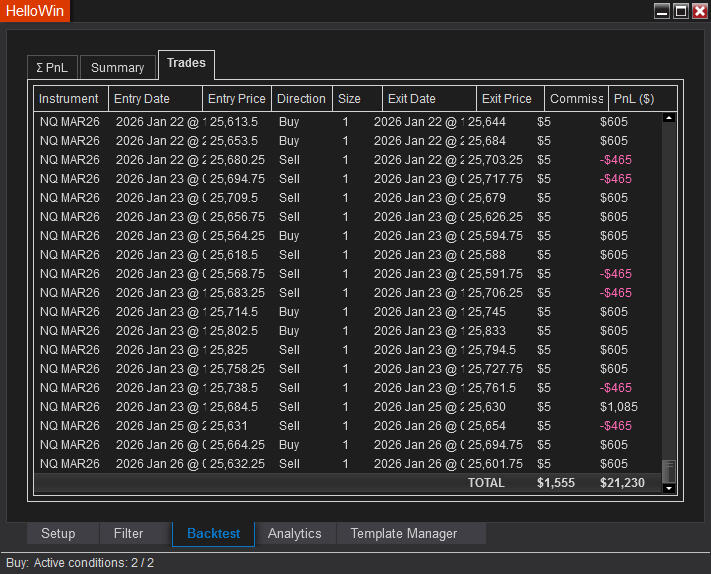The image size is (711, 574).
Task: Open the Template Manager tab
Action: click(x=403, y=534)
